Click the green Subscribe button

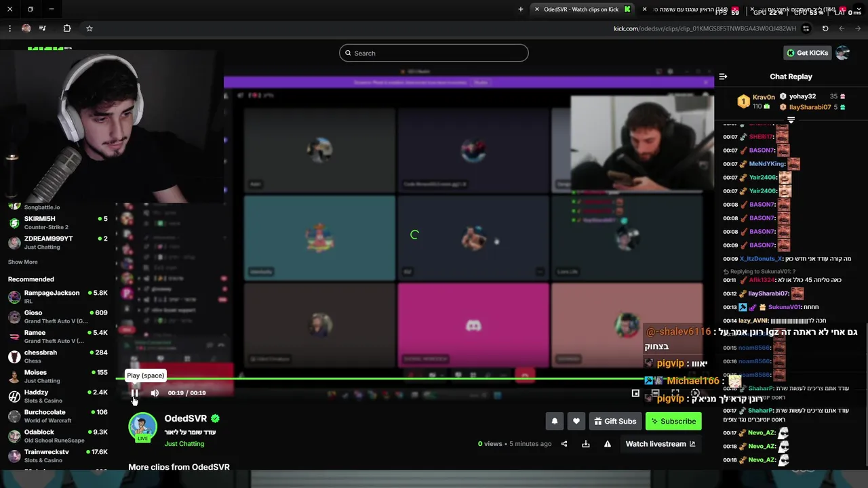[673, 421]
